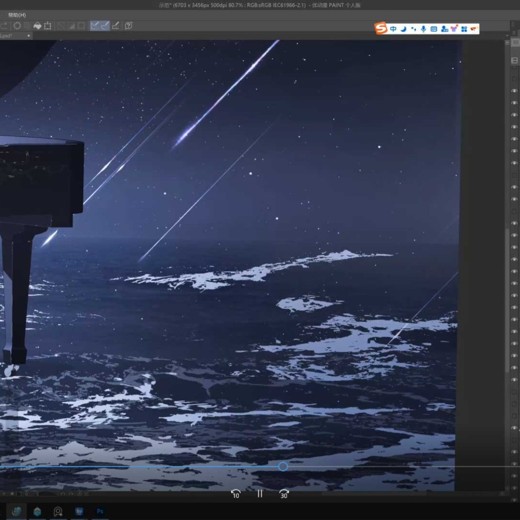The height and width of the screenshot is (520, 520).
Task: Click the Sogou input method S logo
Action: [x=381, y=29]
